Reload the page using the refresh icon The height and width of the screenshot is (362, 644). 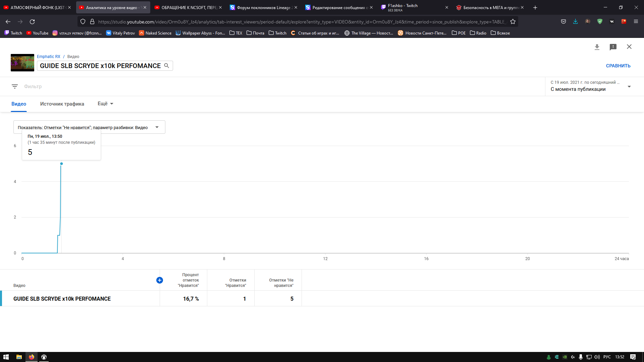coord(32,22)
